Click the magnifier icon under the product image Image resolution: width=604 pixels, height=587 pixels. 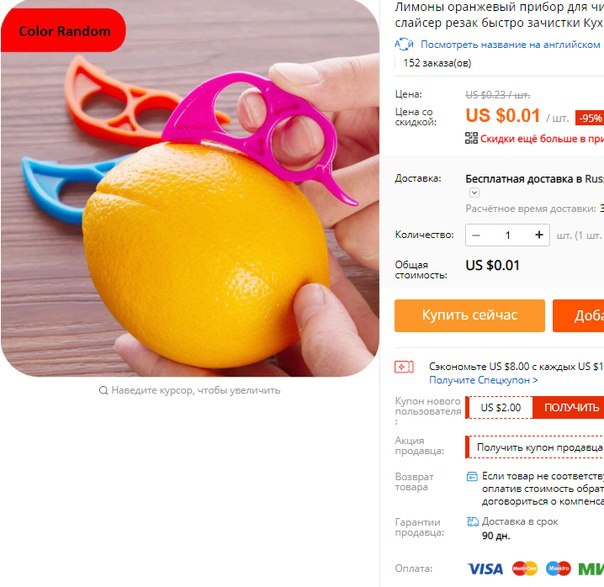click(103, 391)
